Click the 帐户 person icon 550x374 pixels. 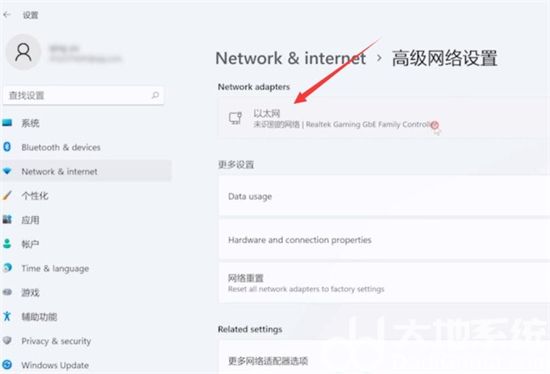click(7, 243)
